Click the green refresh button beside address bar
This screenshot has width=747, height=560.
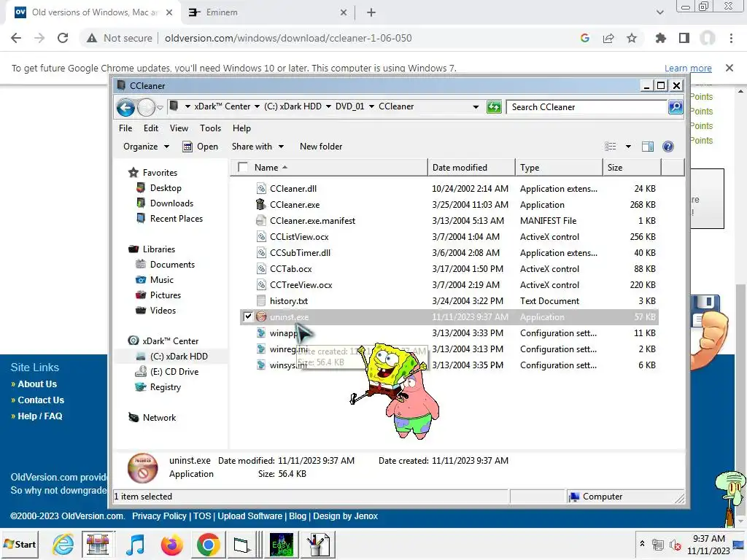click(494, 107)
